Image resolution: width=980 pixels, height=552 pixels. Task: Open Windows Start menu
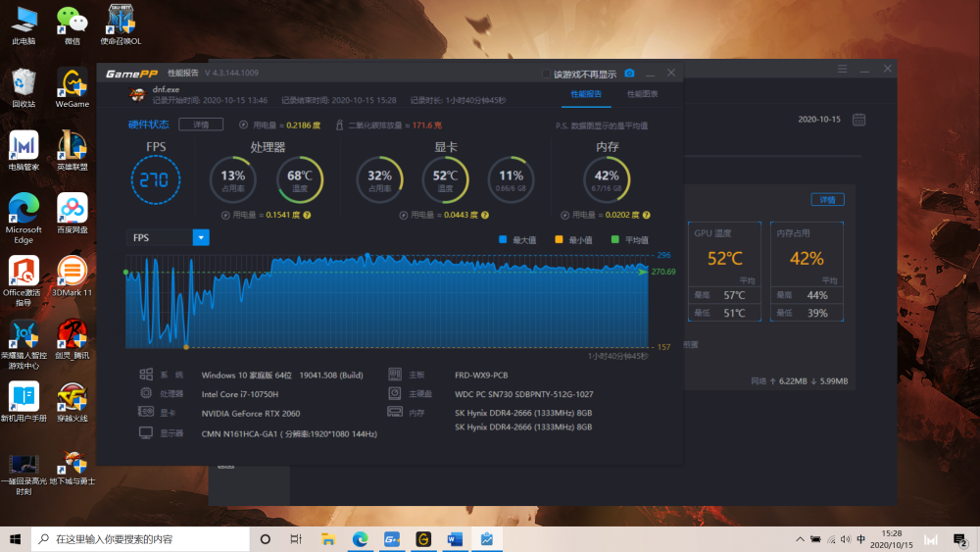16,539
